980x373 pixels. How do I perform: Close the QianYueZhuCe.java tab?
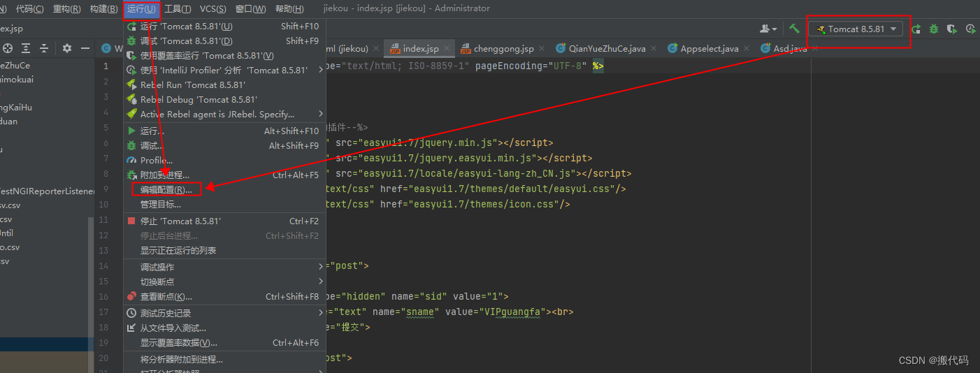653,49
